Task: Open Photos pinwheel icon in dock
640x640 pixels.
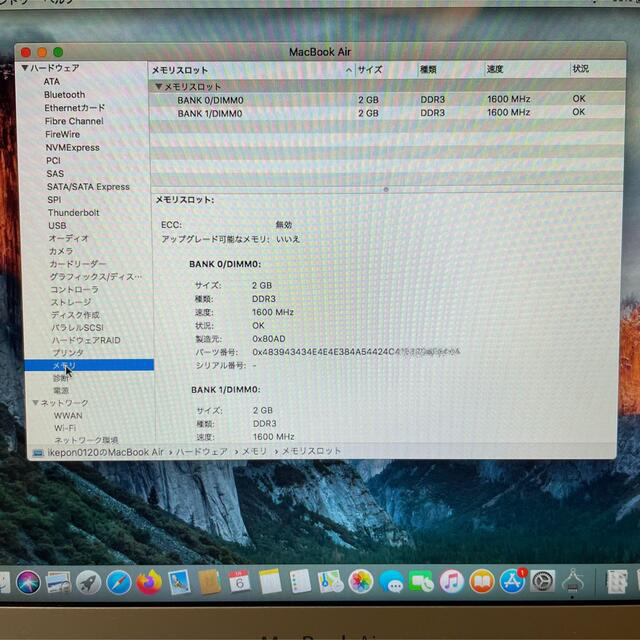Action: pos(360,581)
